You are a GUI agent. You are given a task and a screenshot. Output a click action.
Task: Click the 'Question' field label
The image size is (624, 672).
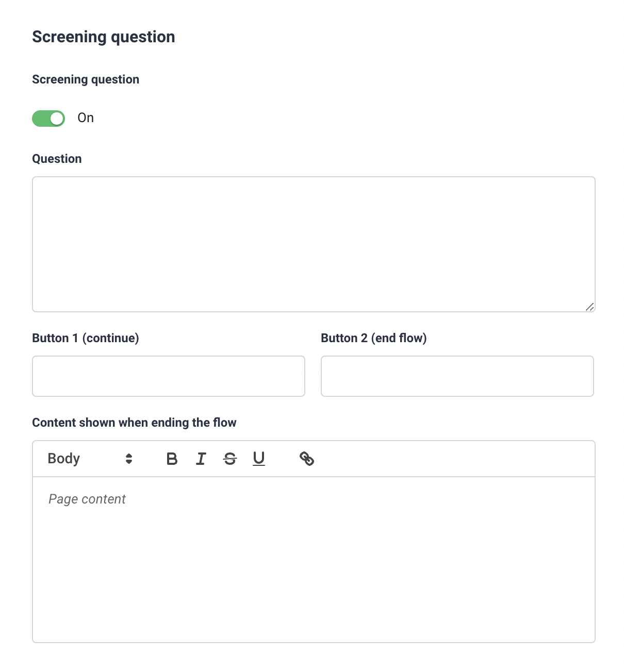[x=57, y=159]
